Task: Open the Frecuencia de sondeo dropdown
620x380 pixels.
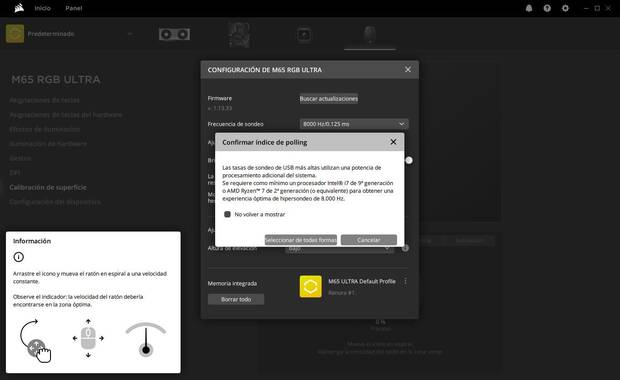Action: coord(354,124)
